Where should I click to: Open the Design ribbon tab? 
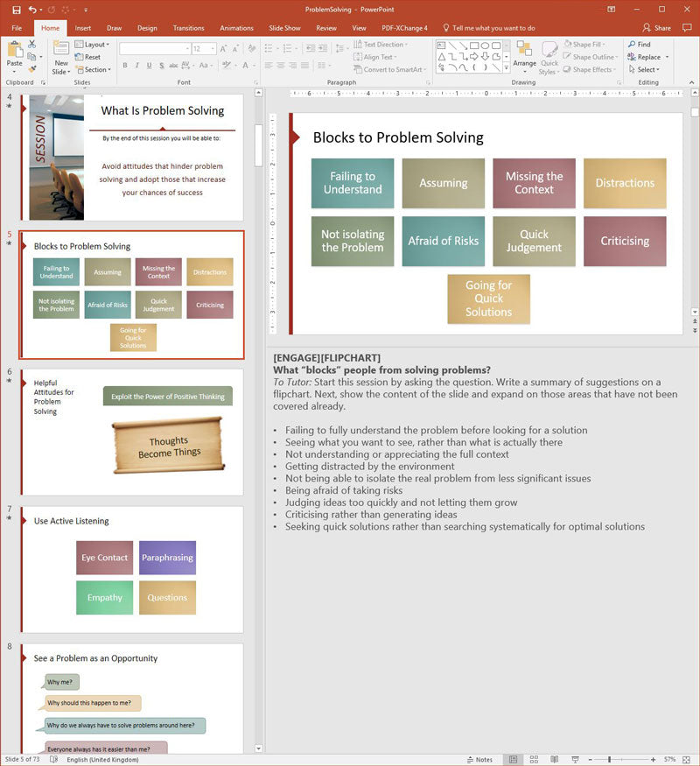147,28
